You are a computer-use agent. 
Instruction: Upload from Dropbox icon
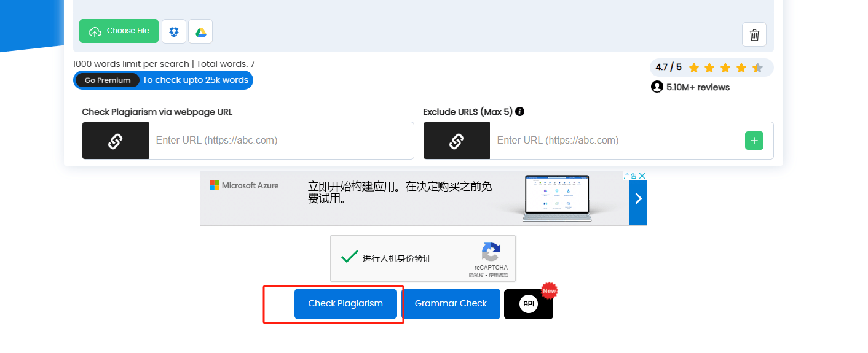(174, 31)
